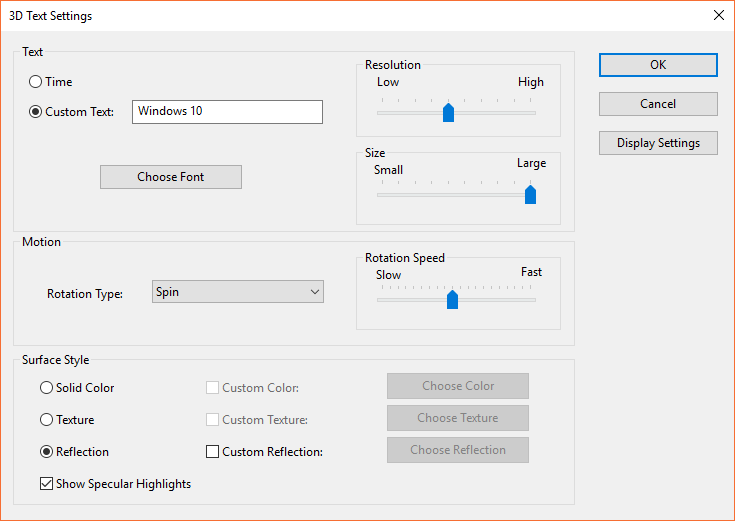Select the Texture surface style
Image resolution: width=735 pixels, height=521 pixels.
point(46,420)
